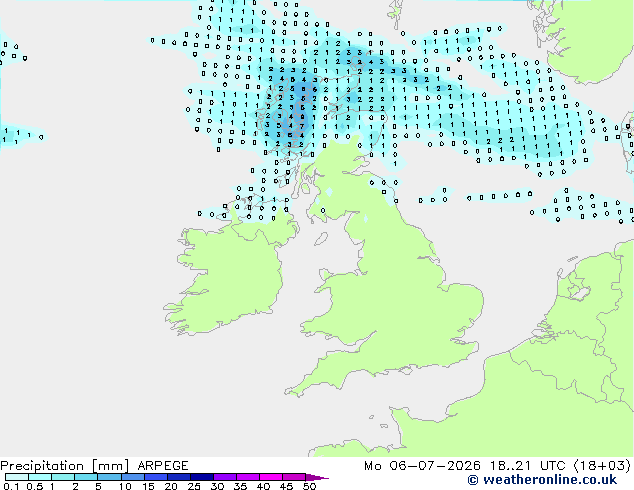Click the legend value 15

click(x=148, y=486)
